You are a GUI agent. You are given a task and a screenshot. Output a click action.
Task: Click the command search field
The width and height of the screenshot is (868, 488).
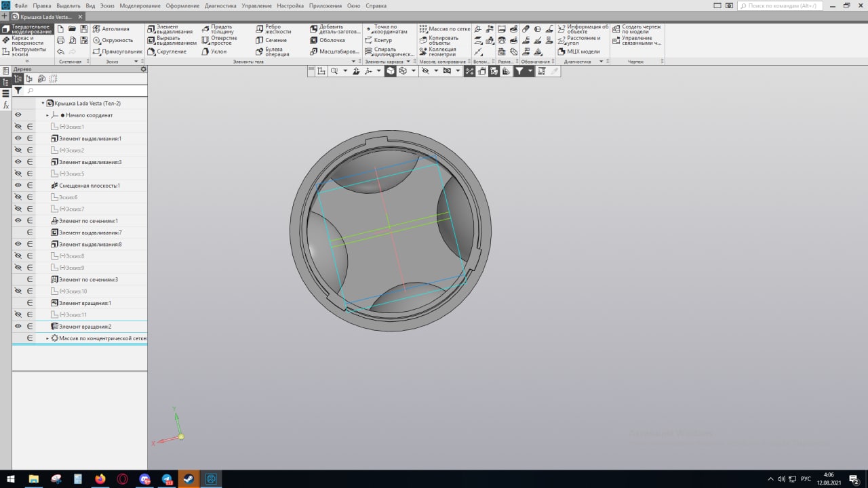781,5
